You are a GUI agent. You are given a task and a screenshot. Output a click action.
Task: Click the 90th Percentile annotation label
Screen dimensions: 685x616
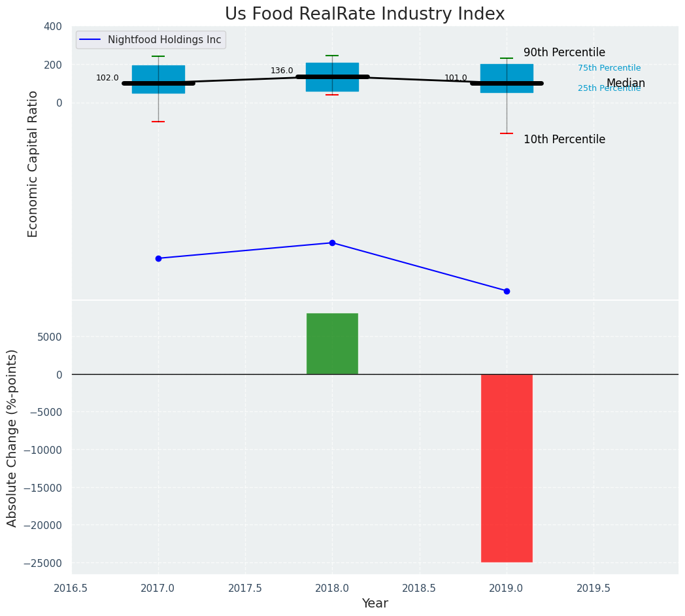coord(564,53)
